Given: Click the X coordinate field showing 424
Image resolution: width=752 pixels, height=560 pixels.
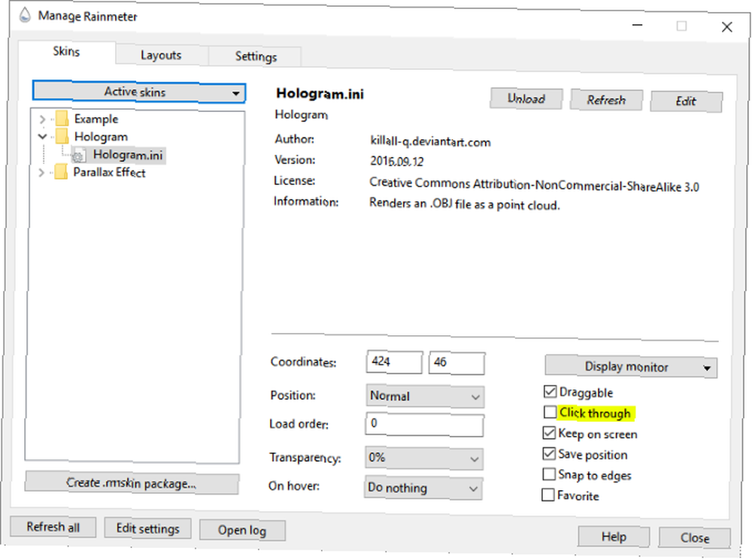Looking at the screenshot, I should point(394,362).
